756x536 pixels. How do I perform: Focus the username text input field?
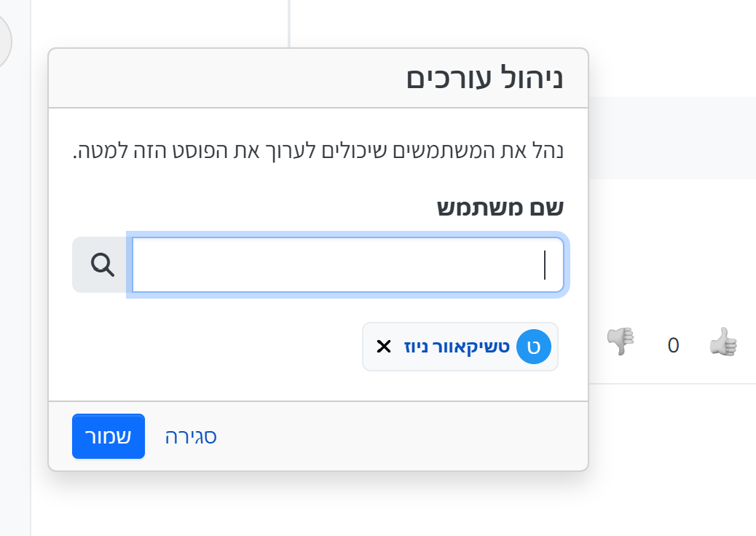pyautogui.click(x=347, y=265)
